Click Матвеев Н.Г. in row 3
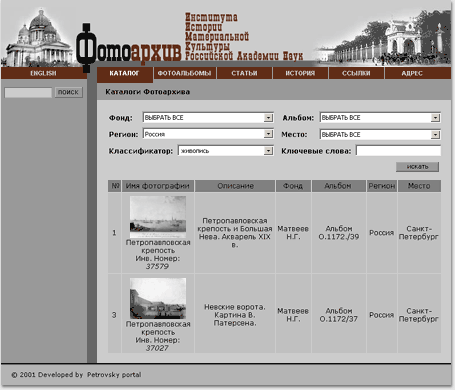 (x=293, y=315)
